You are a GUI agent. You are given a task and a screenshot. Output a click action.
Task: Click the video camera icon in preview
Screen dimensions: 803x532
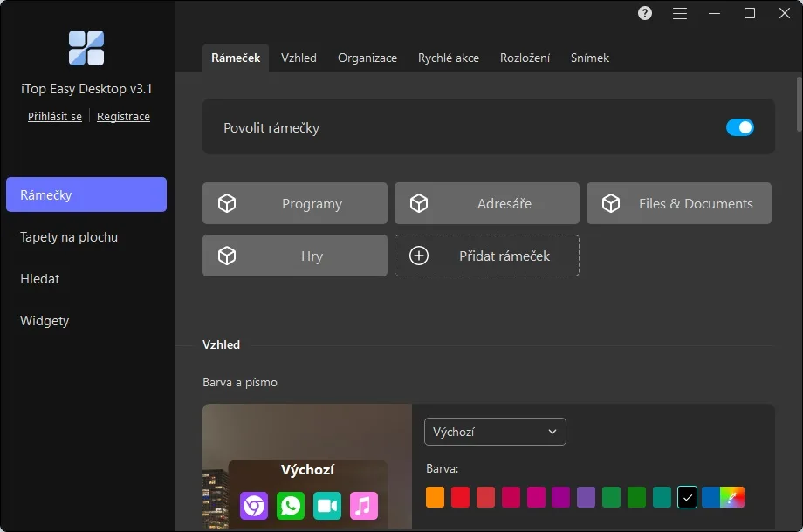click(x=327, y=506)
